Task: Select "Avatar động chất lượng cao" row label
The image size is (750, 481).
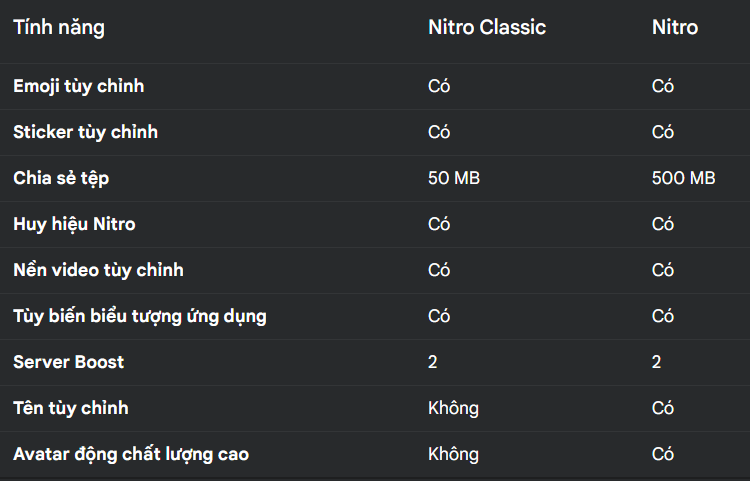Action: tap(131, 454)
